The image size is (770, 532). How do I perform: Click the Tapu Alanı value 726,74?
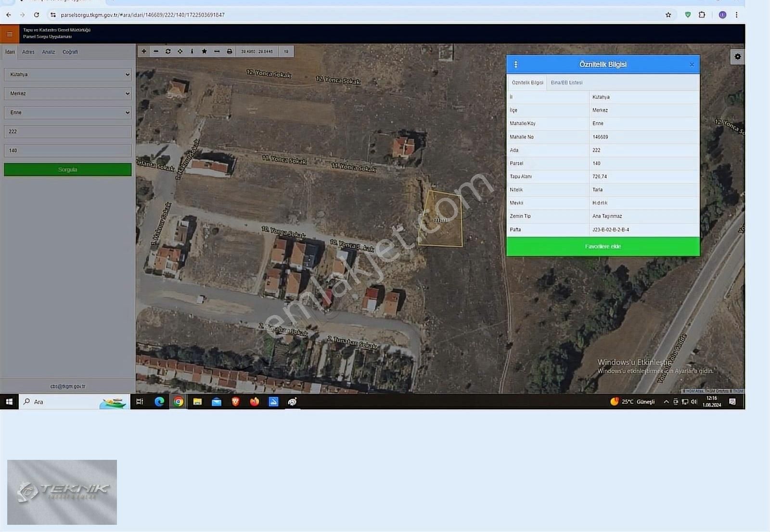tap(599, 177)
